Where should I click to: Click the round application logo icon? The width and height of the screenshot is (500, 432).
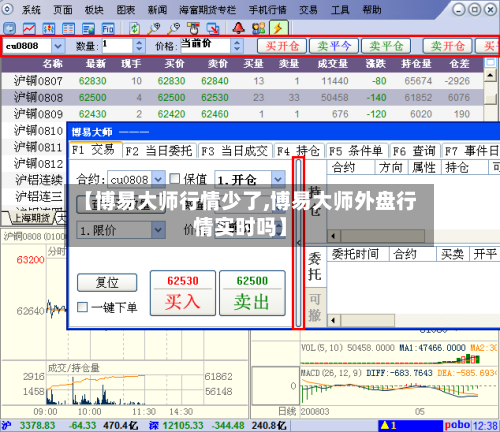point(7,9)
